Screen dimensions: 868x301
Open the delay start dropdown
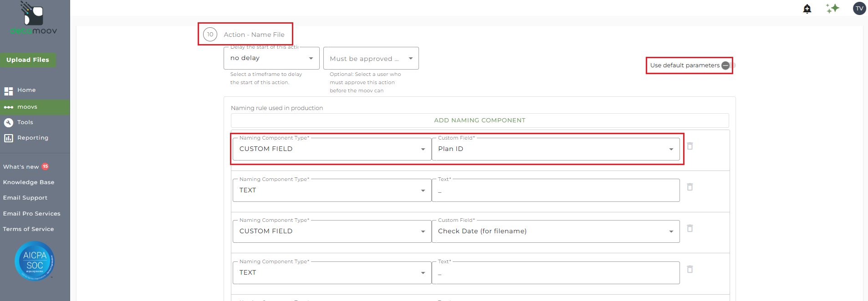point(271,58)
